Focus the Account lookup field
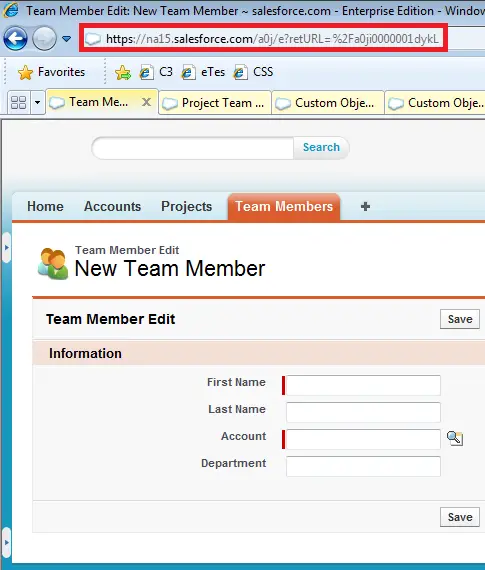The height and width of the screenshot is (570, 485). click(363, 439)
